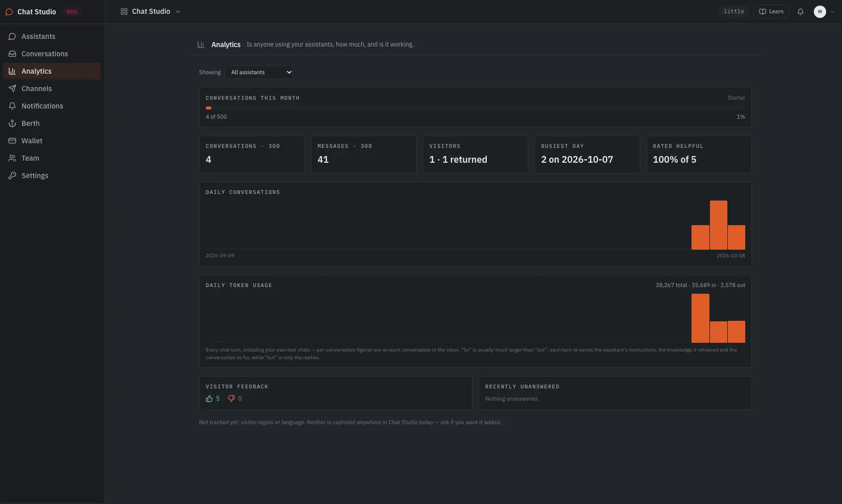Click the '41' messages value
The width and height of the screenshot is (842, 504).
pos(323,160)
